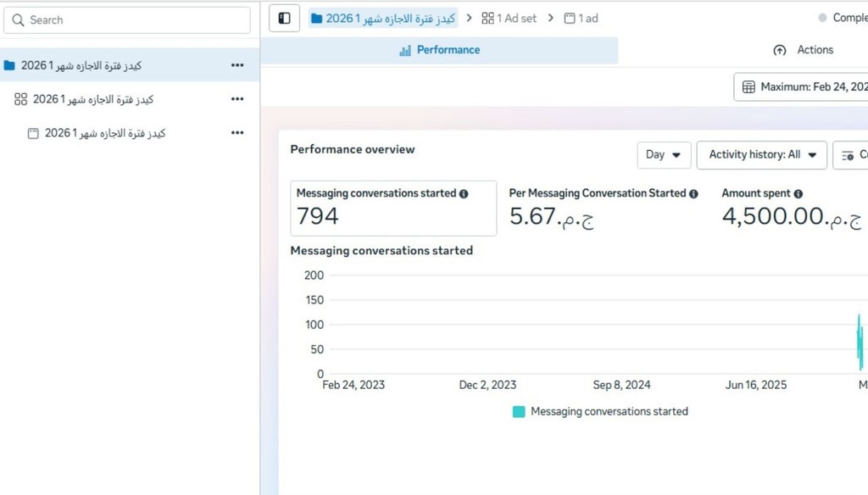The image size is (868, 495).
Task: Click the 1 ad breadcrumb
Action: click(x=581, y=18)
